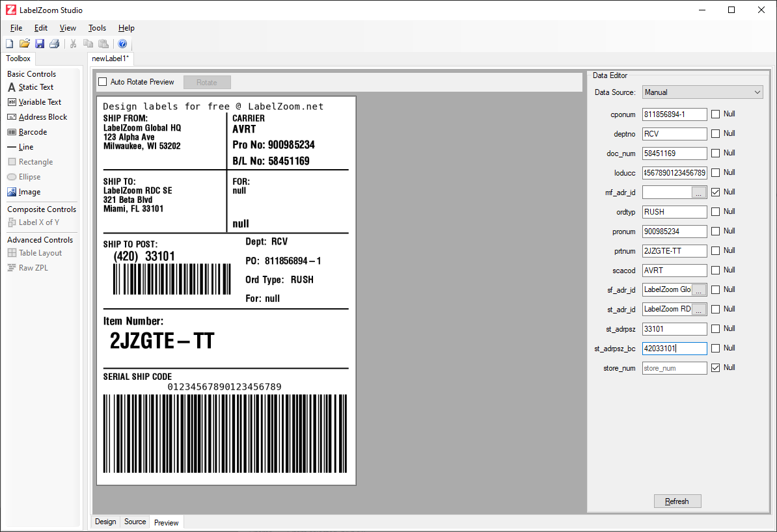Select the Table Layout control

tap(34, 252)
